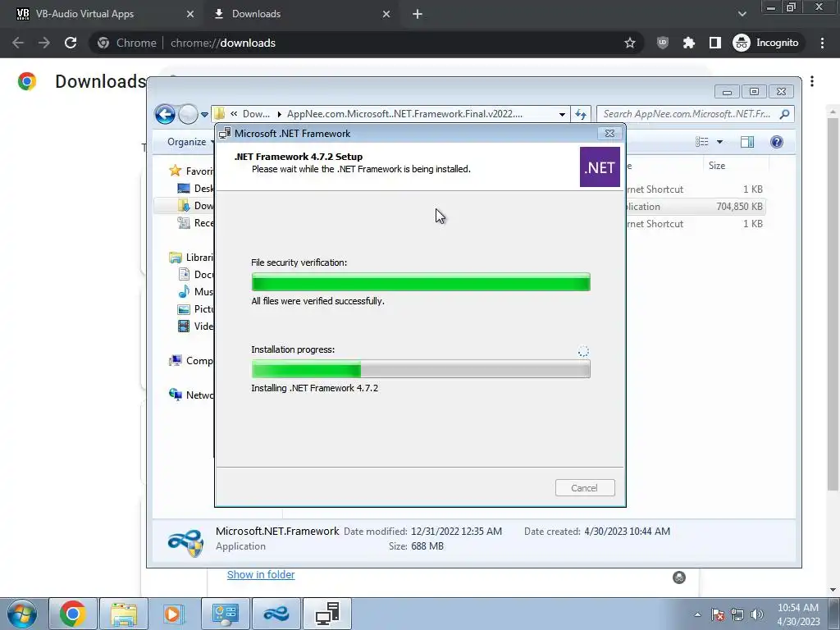Select the 704,850 KB application file row

point(695,206)
